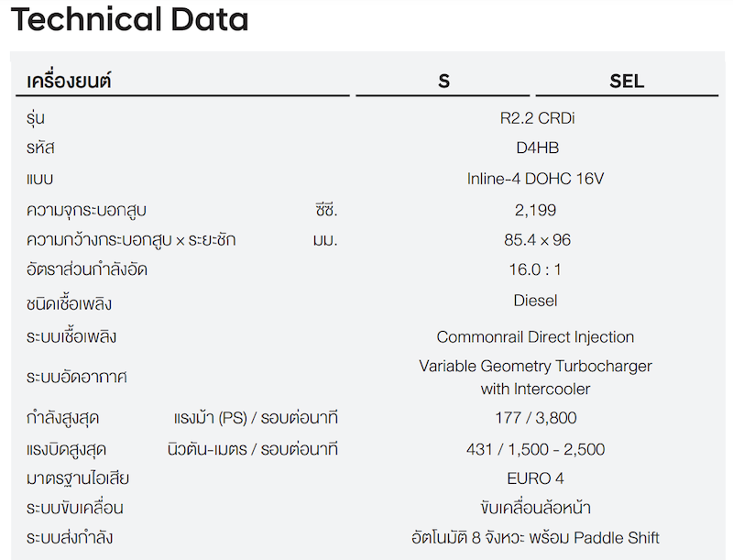Click the 2,199 displacement value
Screen dimensions: 733x560
(x=535, y=211)
